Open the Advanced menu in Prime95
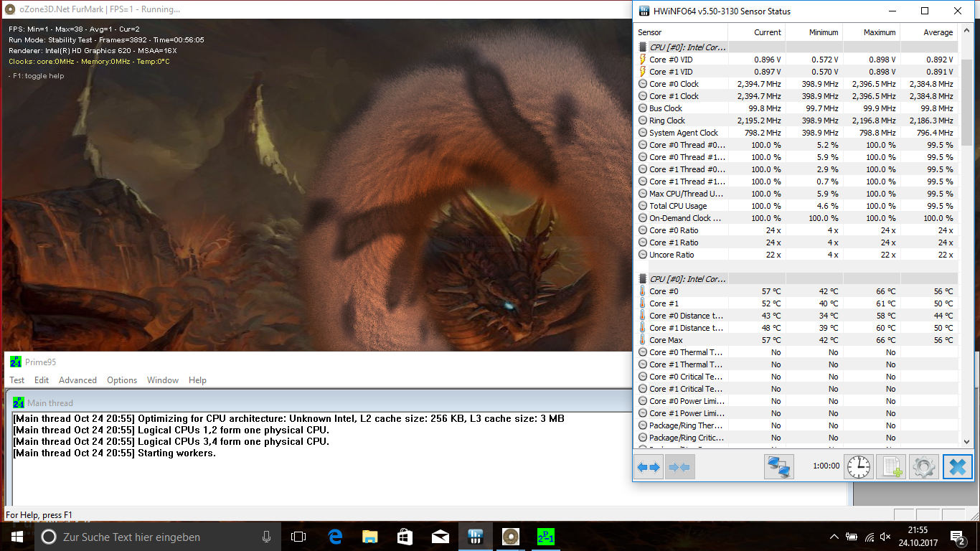Viewport: 980px width, 551px height. pos(77,380)
